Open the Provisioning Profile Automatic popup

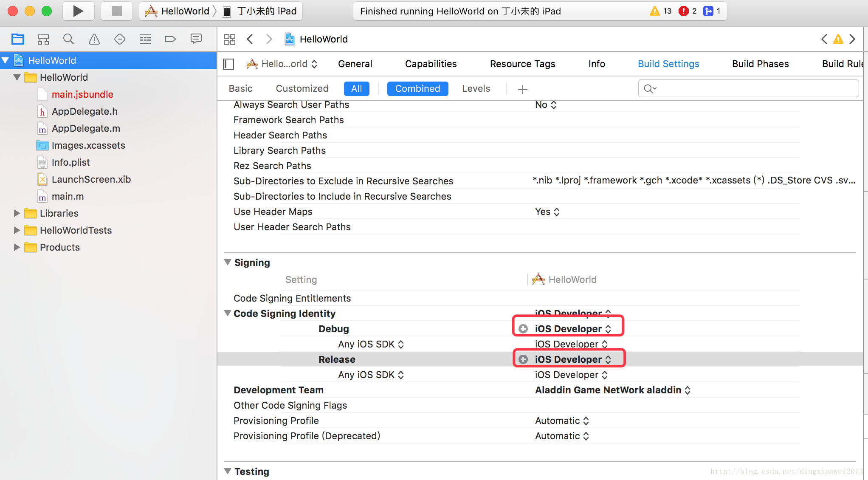click(x=562, y=421)
